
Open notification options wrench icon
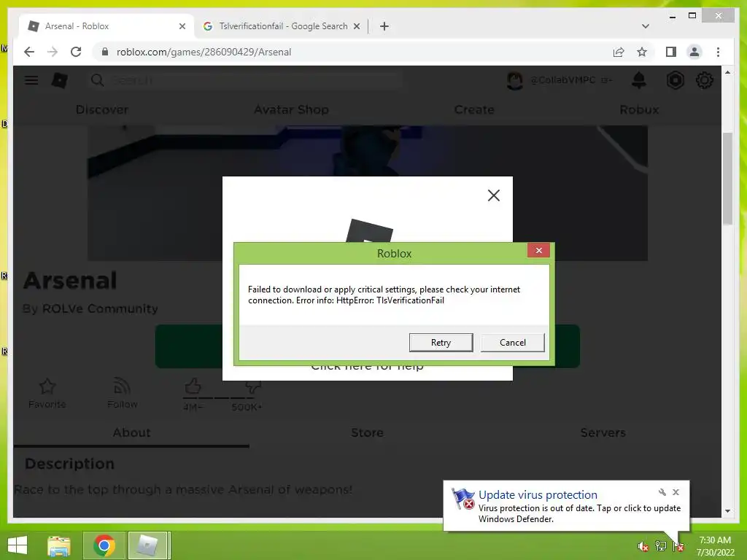[x=662, y=492]
